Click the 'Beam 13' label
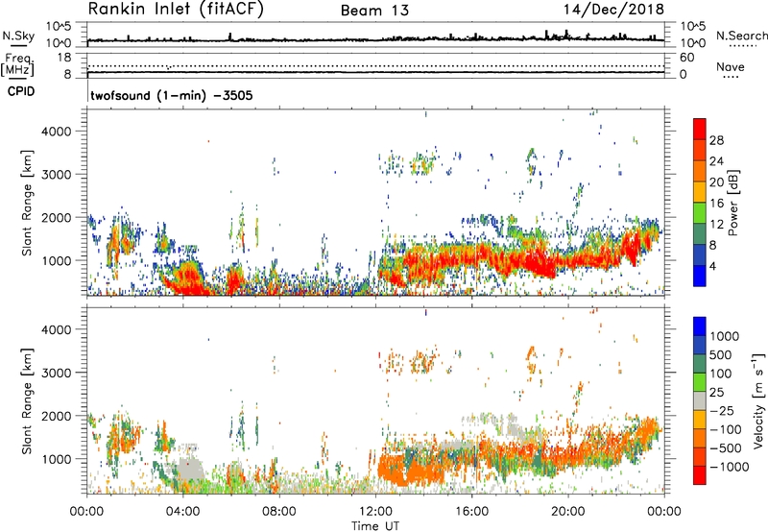The height and width of the screenshot is (532, 768). [x=374, y=11]
